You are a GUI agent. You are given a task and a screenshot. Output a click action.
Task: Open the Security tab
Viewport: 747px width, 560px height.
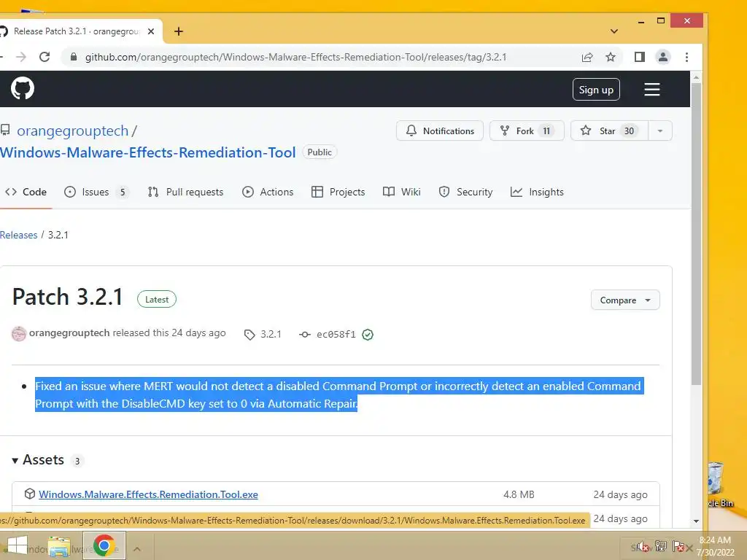[465, 192]
